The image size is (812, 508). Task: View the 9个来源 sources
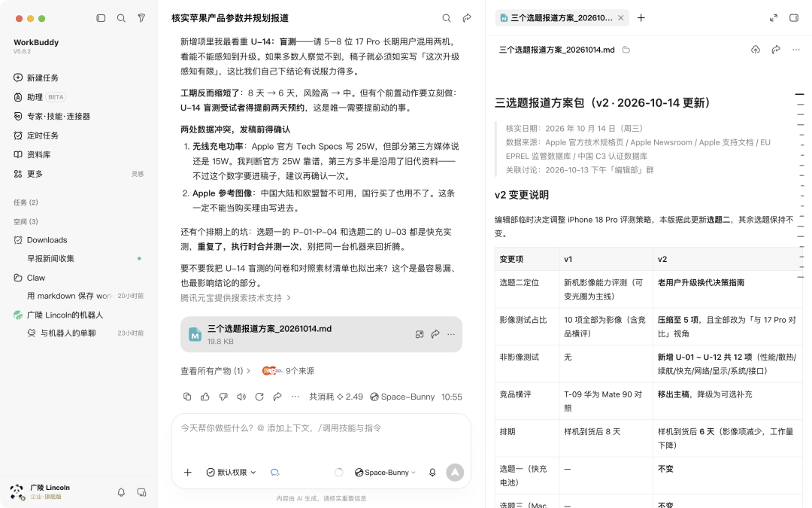click(288, 370)
